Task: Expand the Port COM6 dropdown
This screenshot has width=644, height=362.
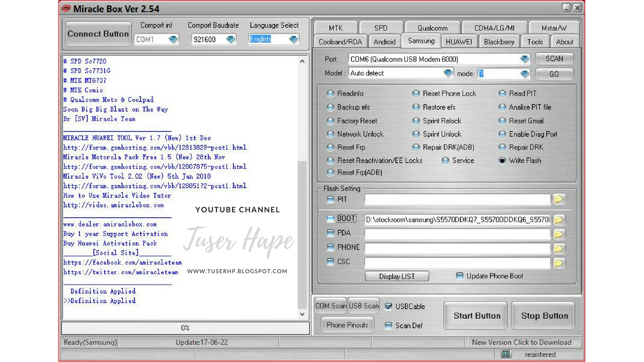Action: pos(525,59)
